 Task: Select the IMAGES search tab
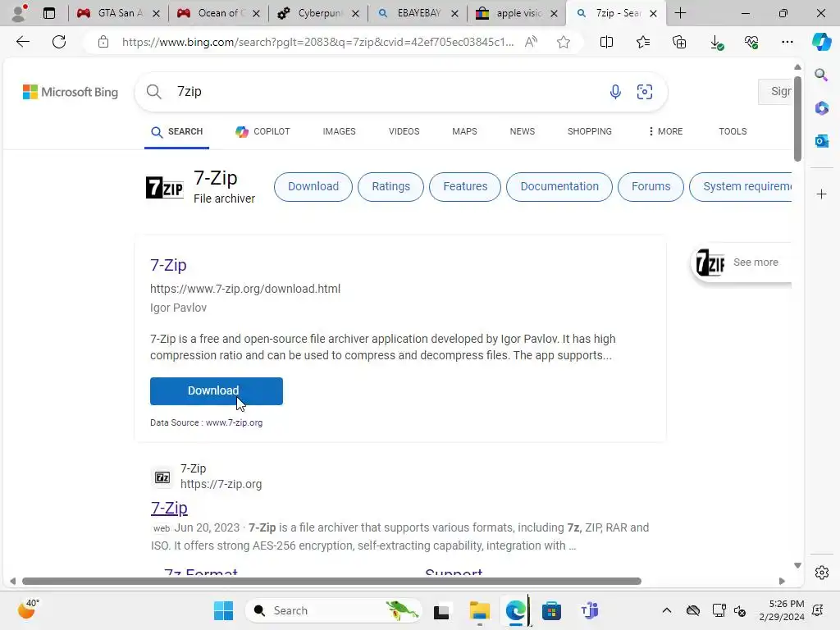point(339,131)
